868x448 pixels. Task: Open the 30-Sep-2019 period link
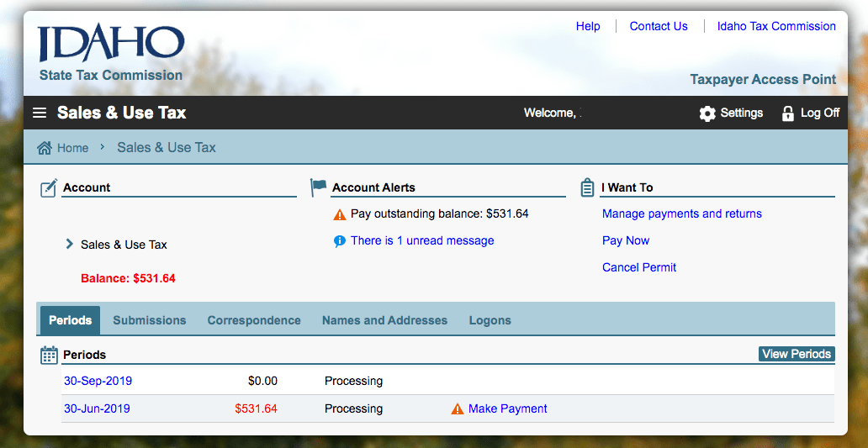tap(98, 381)
